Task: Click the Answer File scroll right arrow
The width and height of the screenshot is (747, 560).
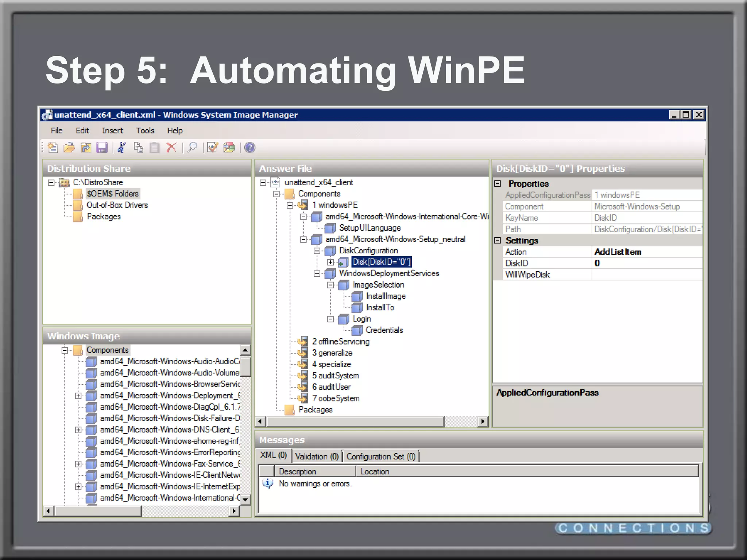Action: point(483,421)
